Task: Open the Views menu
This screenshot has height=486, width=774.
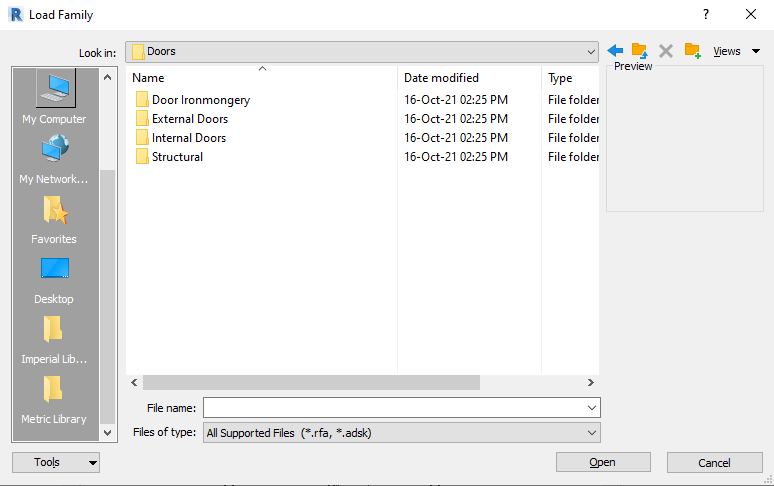Action: (x=736, y=51)
